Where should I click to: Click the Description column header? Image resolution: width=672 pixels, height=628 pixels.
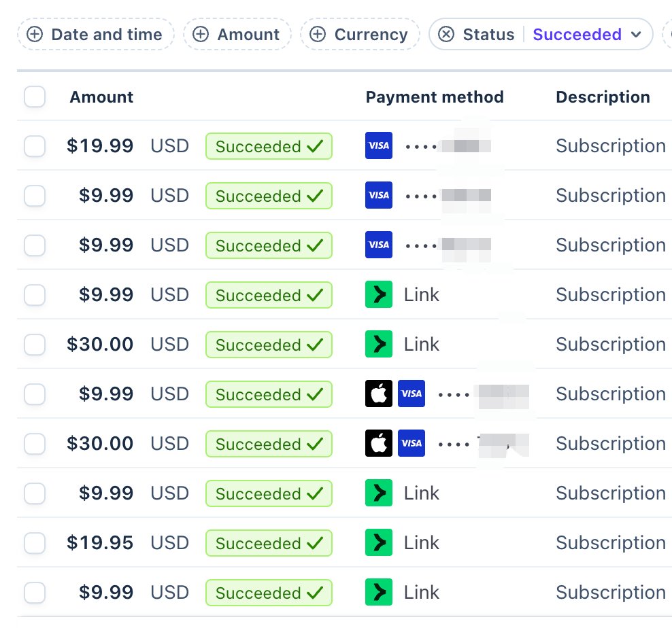pyautogui.click(x=603, y=97)
